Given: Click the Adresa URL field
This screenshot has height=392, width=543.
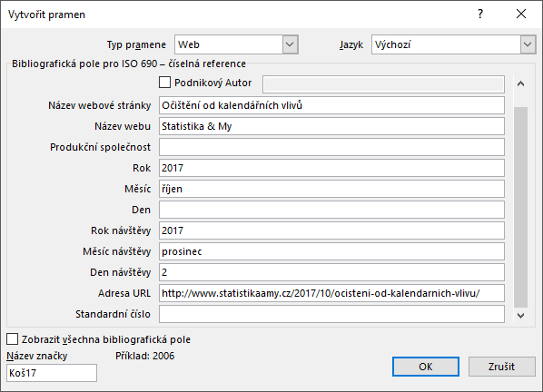Looking at the screenshot, I should (331, 293).
